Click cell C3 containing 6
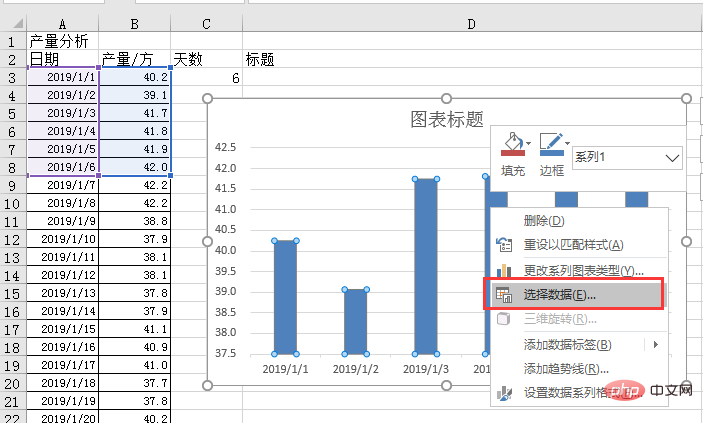Image resolution: width=703 pixels, height=423 pixels. click(206, 78)
